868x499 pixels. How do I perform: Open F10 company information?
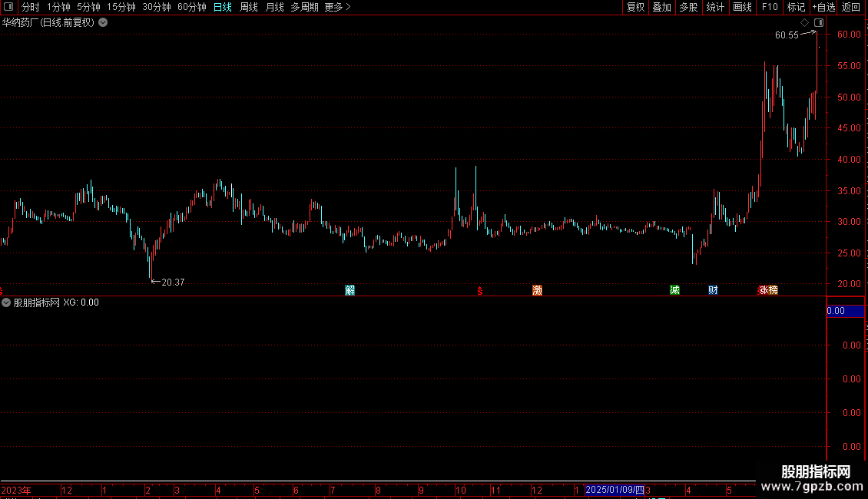coord(770,7)
